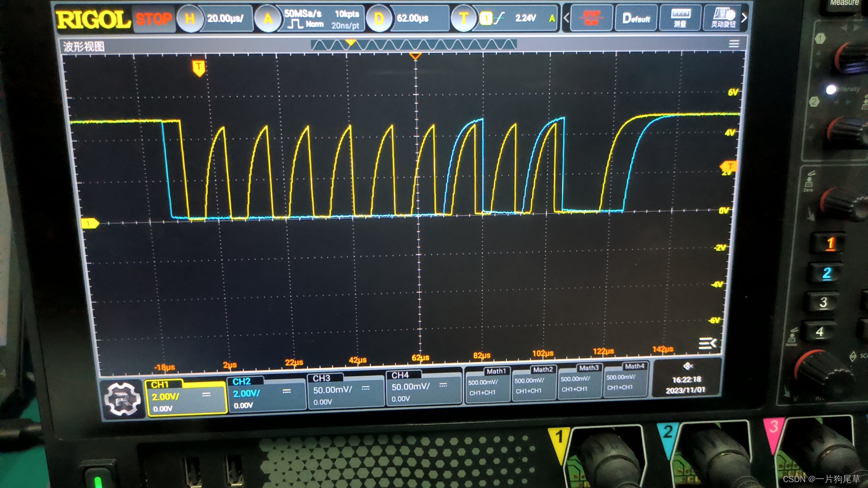This screenshot has width=868, height=488.
Task: Toggle the CH2 channel label
Action: pyautogui.click(x=242, y=382)
